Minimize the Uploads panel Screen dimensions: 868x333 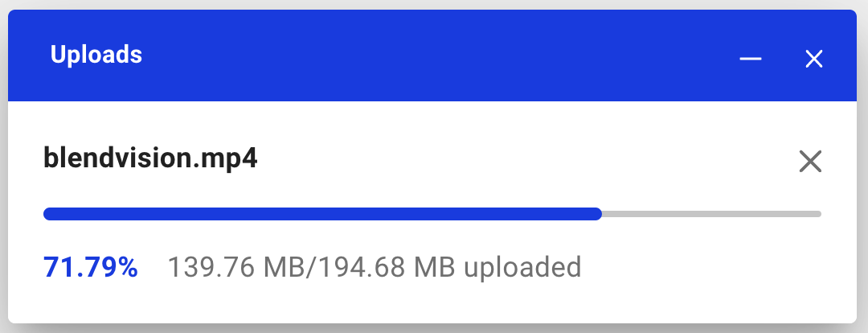(751, 59)
